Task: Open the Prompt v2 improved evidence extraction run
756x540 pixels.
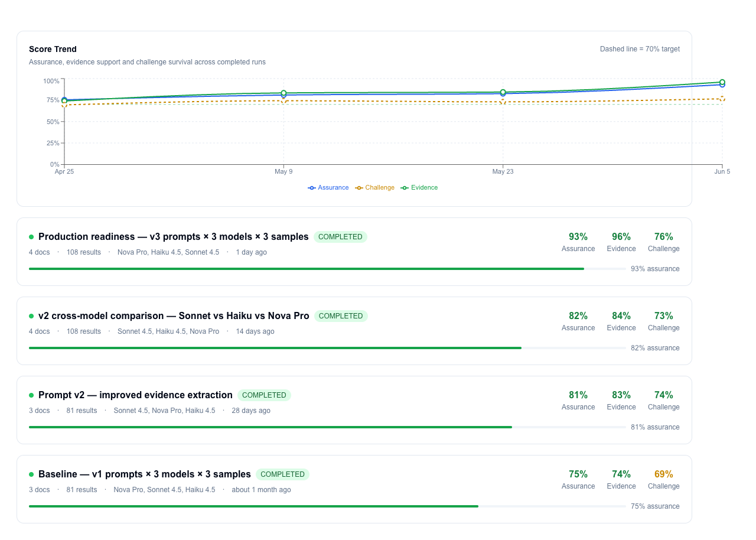Action: [354, 410]
